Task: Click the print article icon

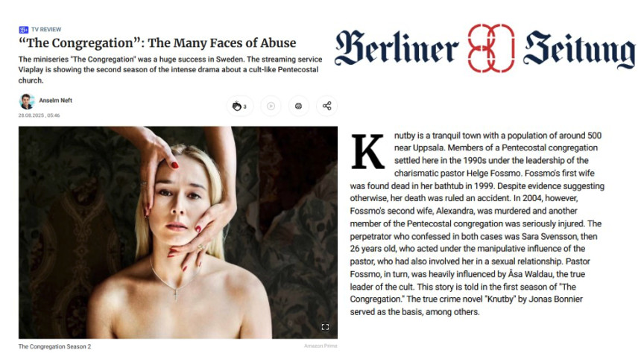Action: pos(299,107)
